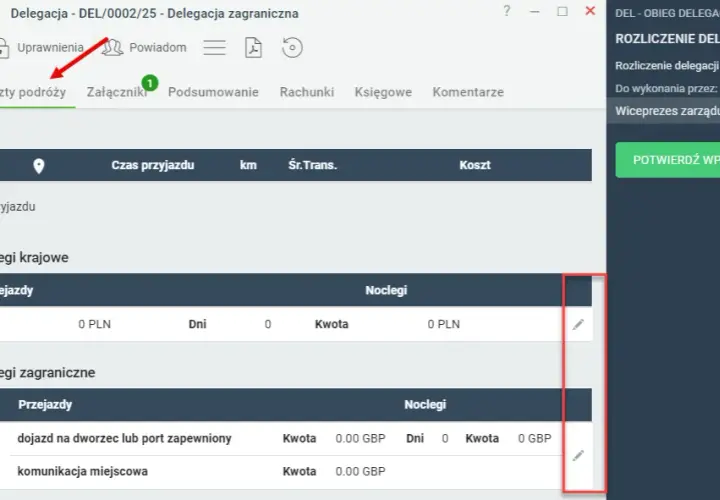Click the help question mark icon
This screenshot has width=720, height=500.
click(506, 11)
